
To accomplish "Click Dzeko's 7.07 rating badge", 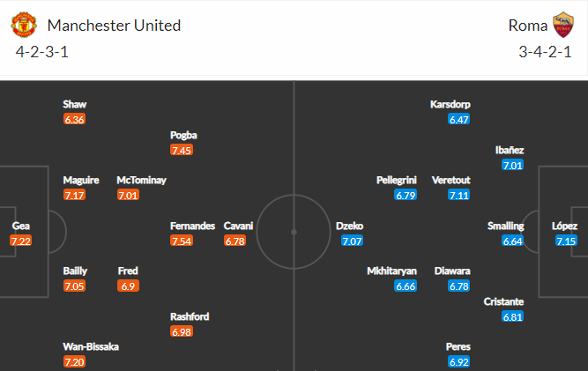I will point(352,241).
